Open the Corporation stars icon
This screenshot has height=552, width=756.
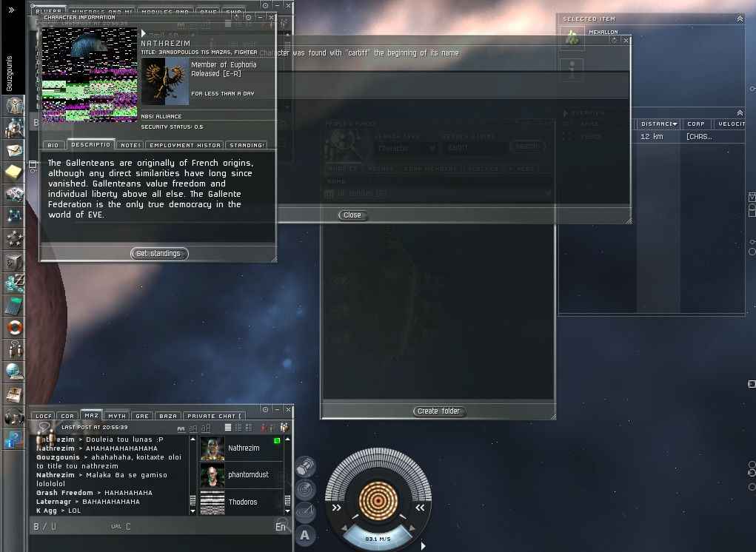[14, 238]
